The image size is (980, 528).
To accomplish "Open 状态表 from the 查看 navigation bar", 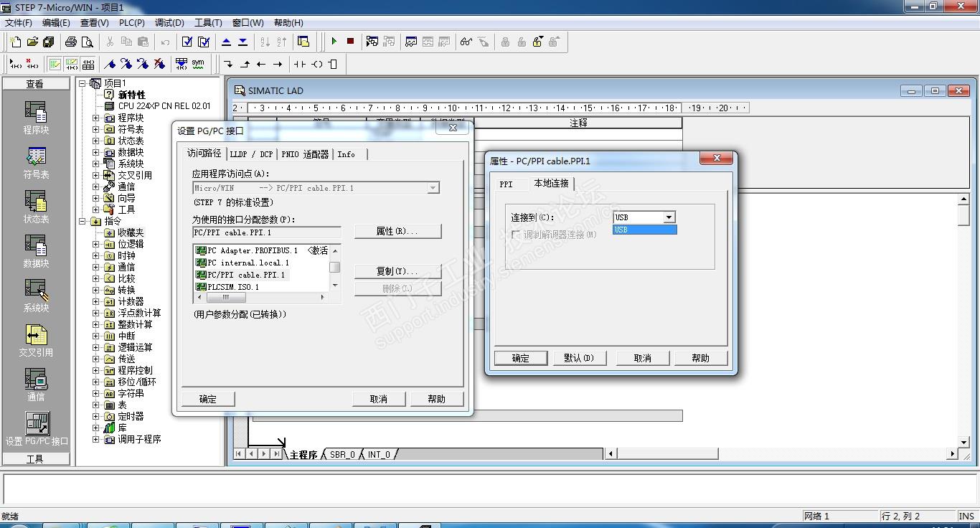I will pos(36,207).
